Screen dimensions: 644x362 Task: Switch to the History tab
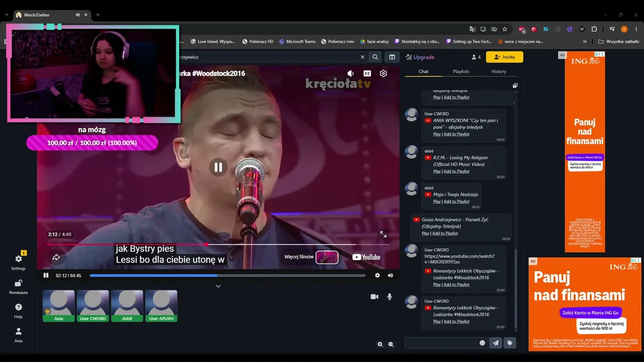pyautogui.click(x=499, y=71)
